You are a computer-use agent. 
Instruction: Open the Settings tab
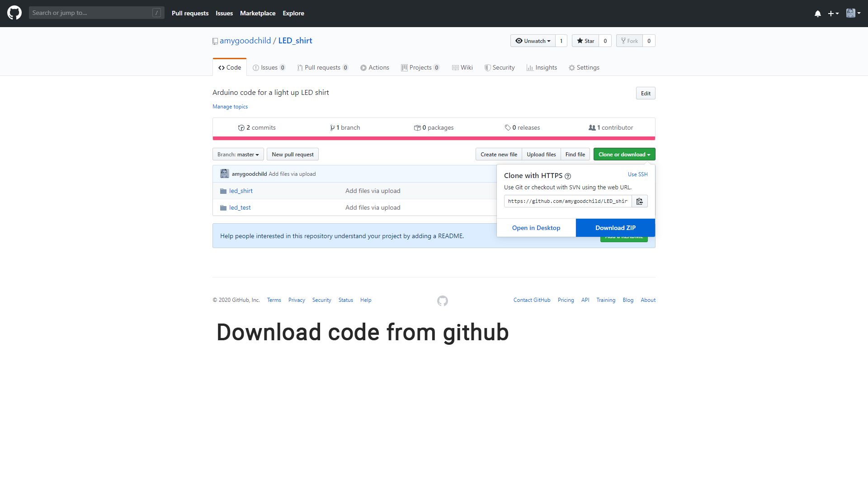(584, 68)
